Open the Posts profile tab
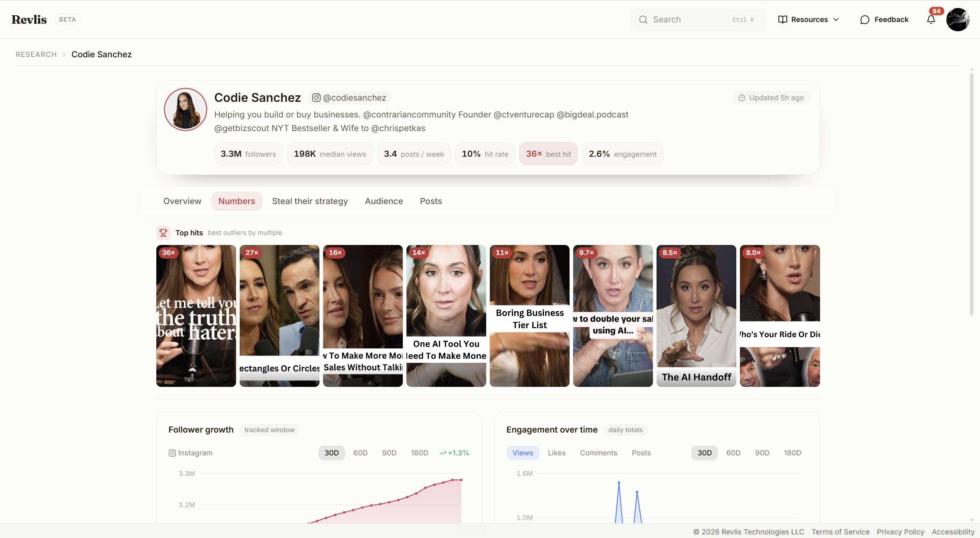980x538 pixels. (x=431, y=201)
